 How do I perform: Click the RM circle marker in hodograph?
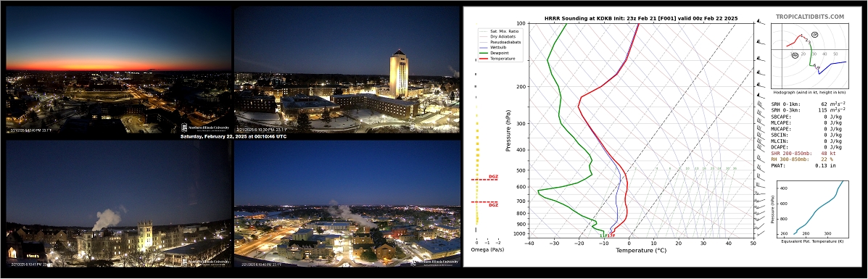coord(795,55)
